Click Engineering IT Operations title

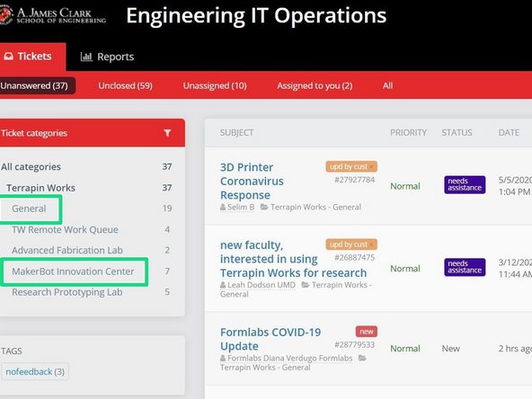tap(256, 15)
